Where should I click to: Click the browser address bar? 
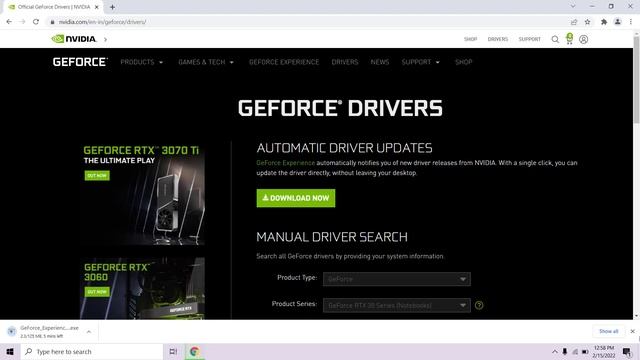tap(306, 22)
